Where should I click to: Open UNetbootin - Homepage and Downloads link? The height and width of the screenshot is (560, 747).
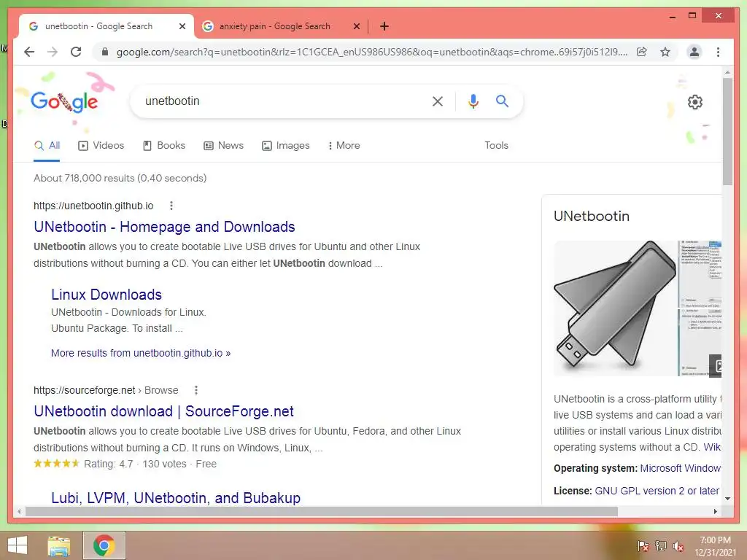[x=164, y=227]
